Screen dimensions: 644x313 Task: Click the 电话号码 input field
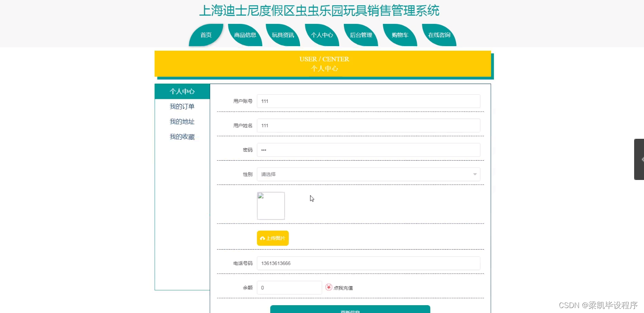click(x=368, y=263)
